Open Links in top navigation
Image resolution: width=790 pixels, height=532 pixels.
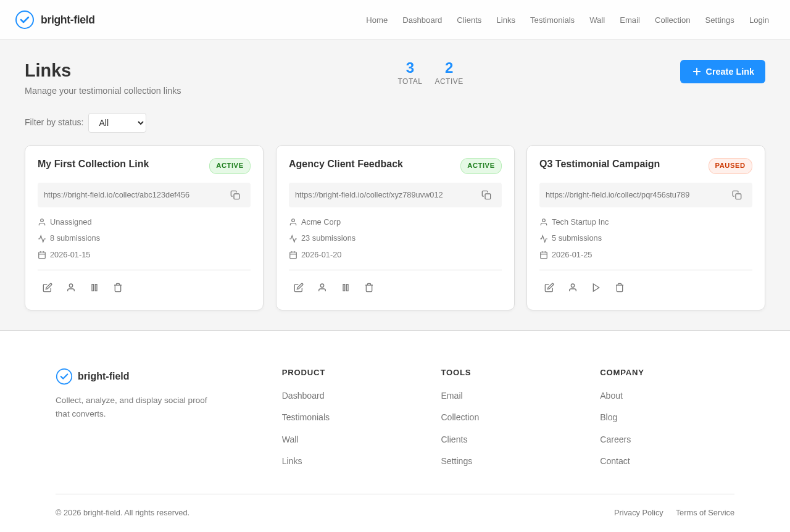pyautogui.click(x=506, y=20)
